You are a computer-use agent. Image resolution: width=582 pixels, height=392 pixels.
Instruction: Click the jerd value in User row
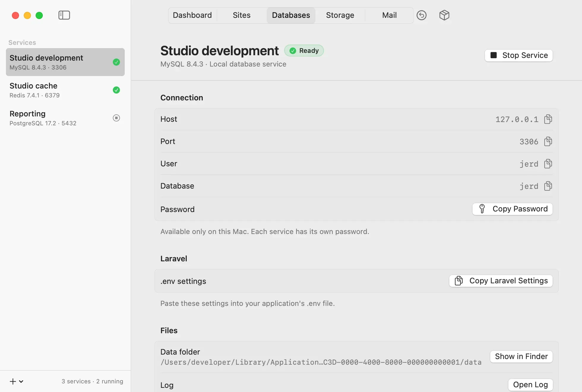point(529,164)
